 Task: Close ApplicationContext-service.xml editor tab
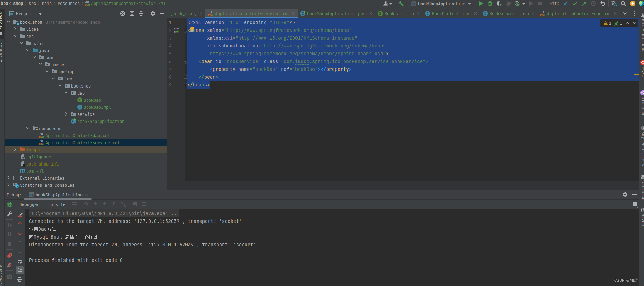(x=293, y=13)
